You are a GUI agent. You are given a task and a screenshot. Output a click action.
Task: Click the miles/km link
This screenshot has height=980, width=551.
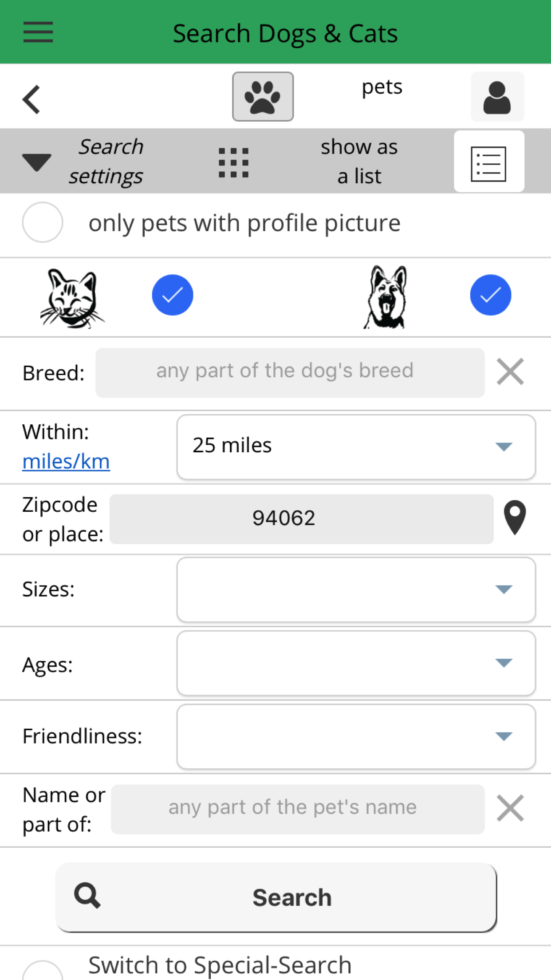(x=66, y=462)
